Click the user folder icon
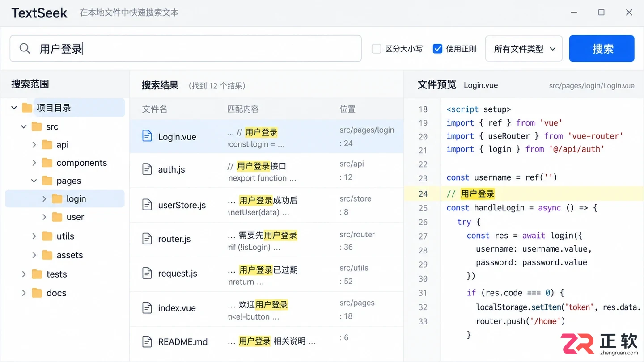 57,217
